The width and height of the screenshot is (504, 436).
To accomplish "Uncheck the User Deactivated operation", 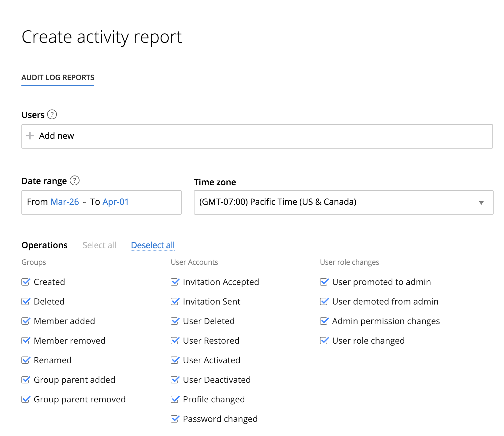I will point(175,380).
